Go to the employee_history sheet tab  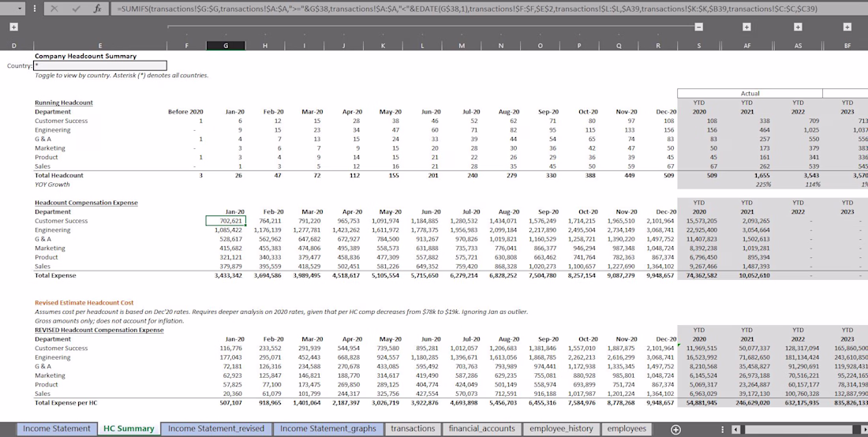(x=562, y=429)
